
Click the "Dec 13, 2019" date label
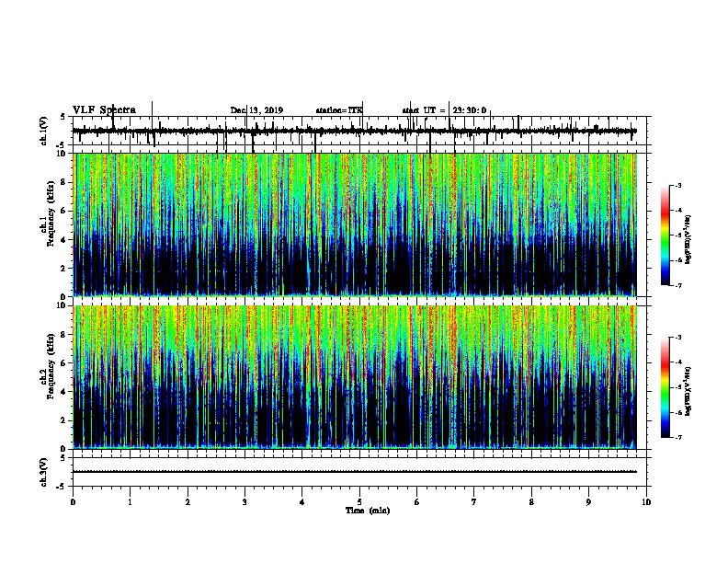tap(256, 110)
